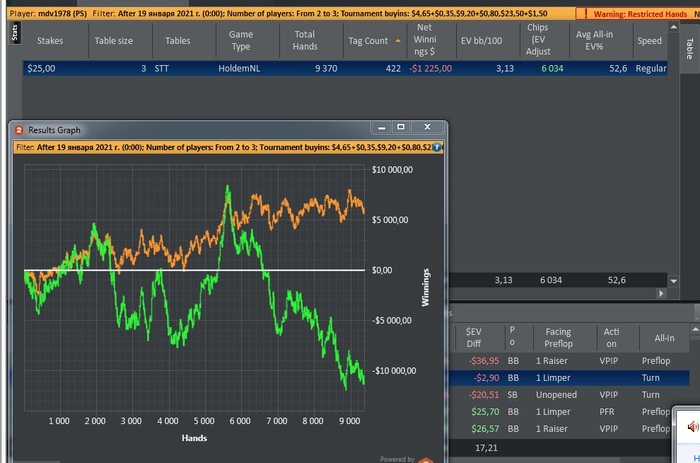Sort by EV bb/100 column header
Screen dimensions: 700x463
tap(481, 41)
